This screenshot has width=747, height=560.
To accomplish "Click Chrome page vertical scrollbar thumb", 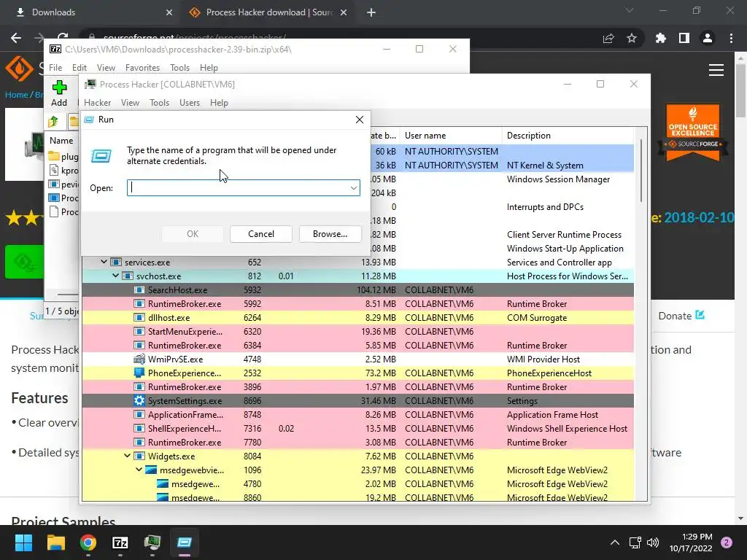I will pyautogui.click(x=740, y=90).
